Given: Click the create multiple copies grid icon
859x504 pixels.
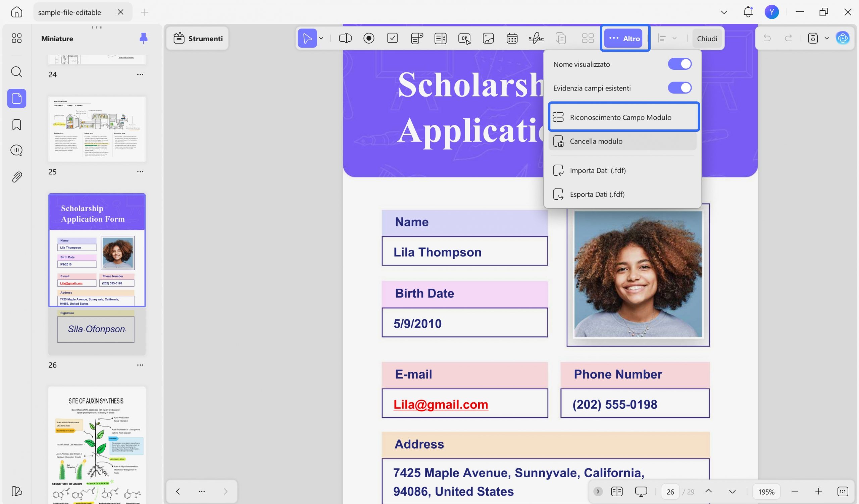Looking at the screenshot, I should [x=588, y=38].
